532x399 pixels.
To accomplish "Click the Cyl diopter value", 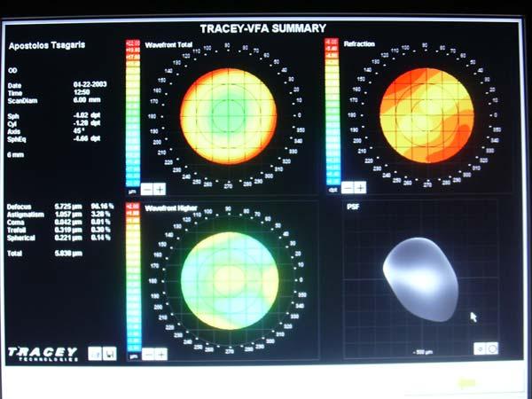I will [x=87, y=123].
